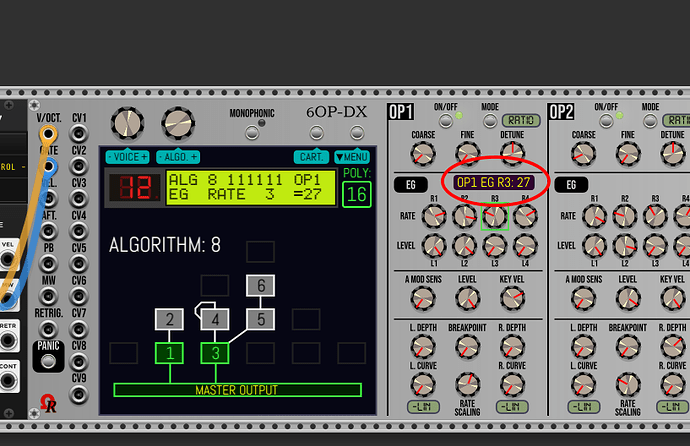The height and width of the screenshot is (446, 690).
Task: Click the VOICE selector
Action: [x=127, y=157]
